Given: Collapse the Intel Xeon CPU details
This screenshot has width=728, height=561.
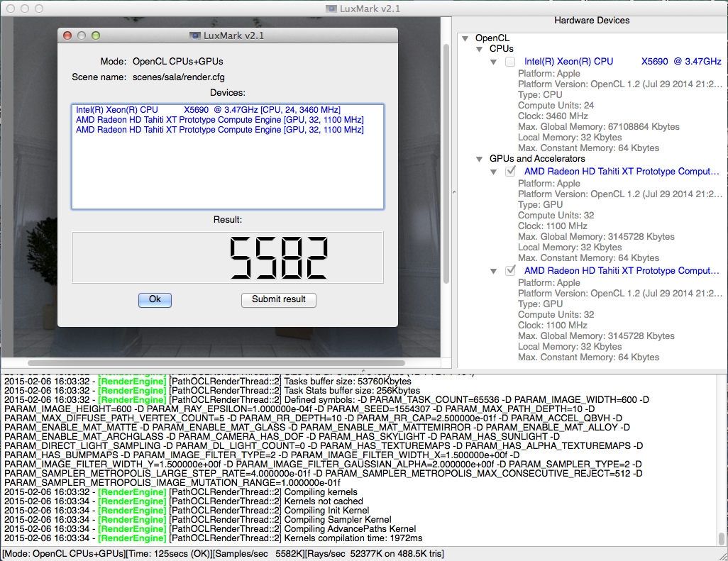Looking at the screenshot, I should [494, 62].
